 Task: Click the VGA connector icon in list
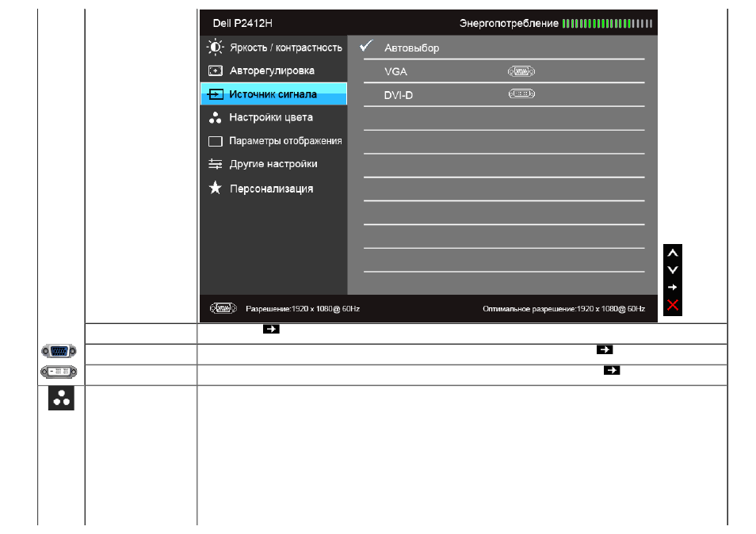tap(521, 71)
